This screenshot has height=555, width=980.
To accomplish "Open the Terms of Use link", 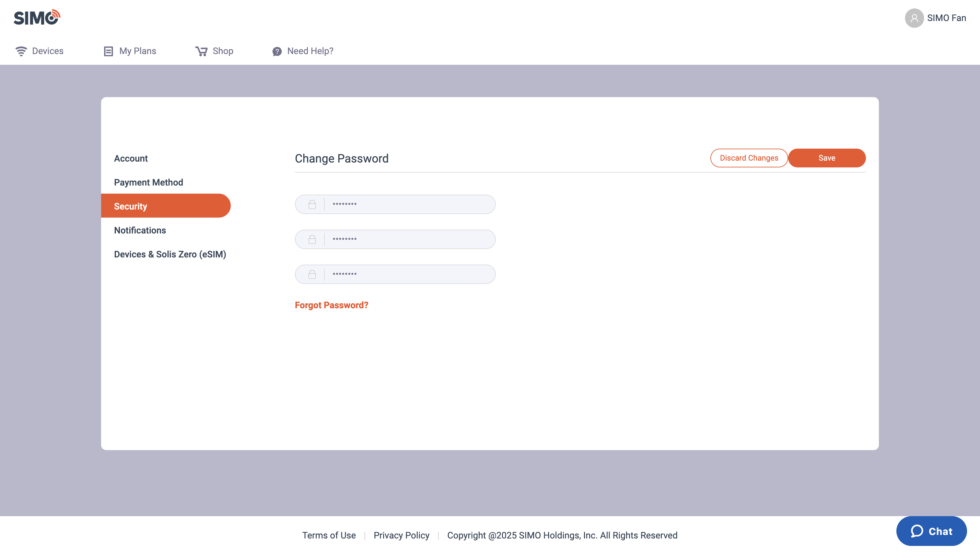I will click(x=329, y=536).
